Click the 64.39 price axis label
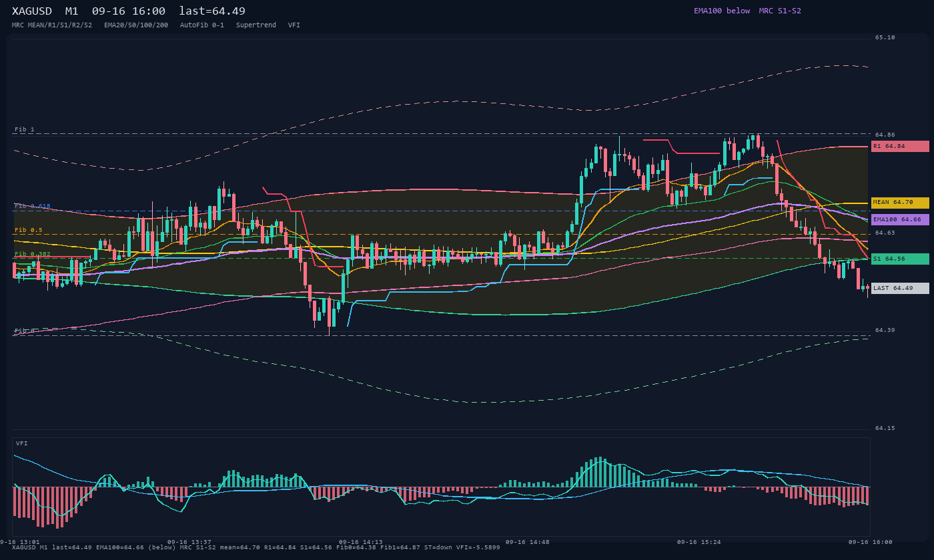This screenshot has width=934, height=560. pos(885,330)
